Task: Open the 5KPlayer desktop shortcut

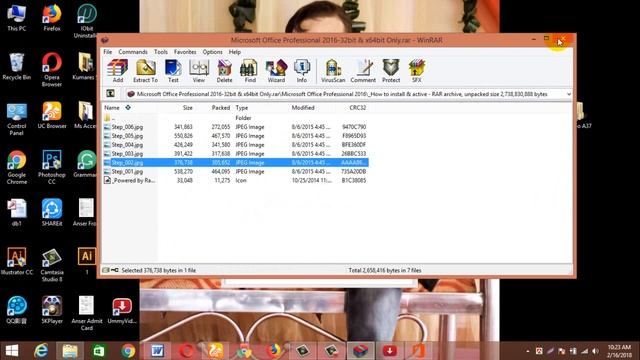Action: click(x=52, y=310)
